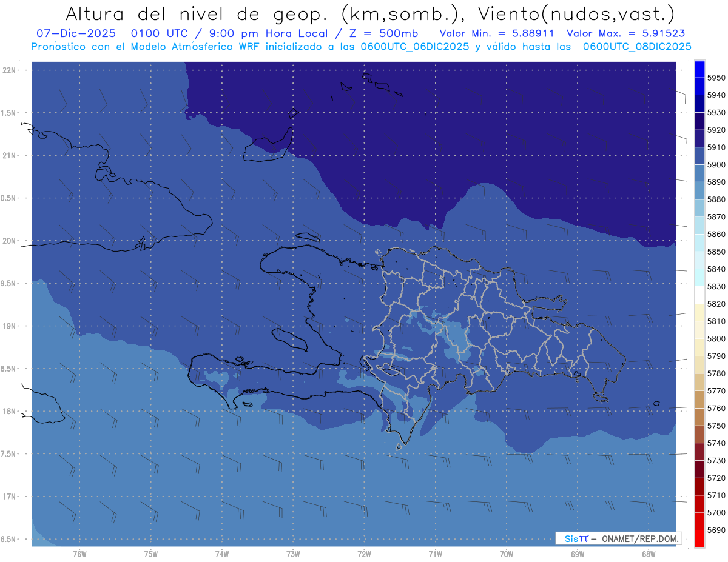Click the 'Valor Min. = 5.88911' value
This screenshot has width=728, height=562.
[x=497, y=33]
